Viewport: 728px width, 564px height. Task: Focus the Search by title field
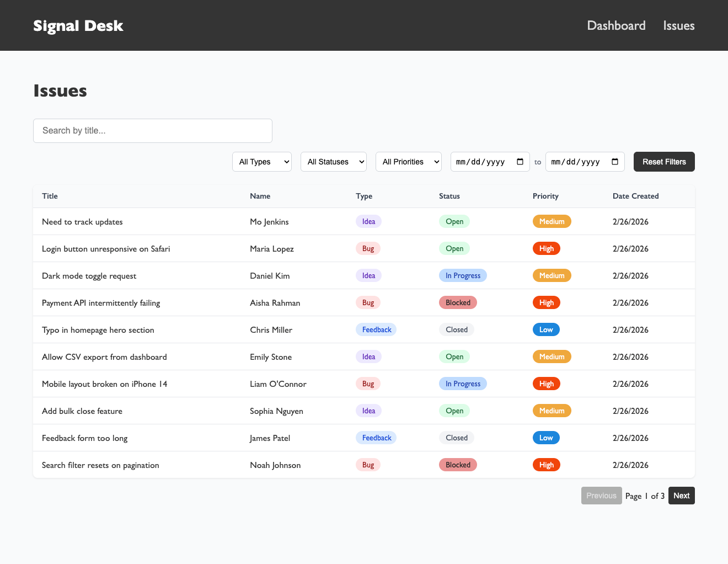point(153,131)
